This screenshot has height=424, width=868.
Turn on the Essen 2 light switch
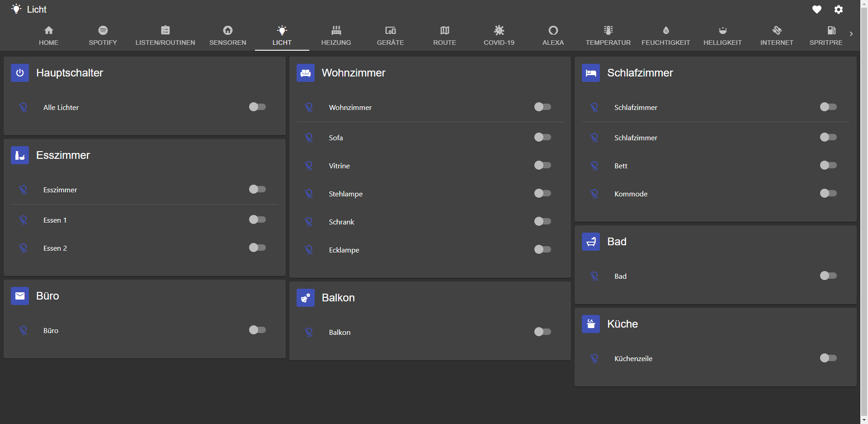tap(257, 248)
